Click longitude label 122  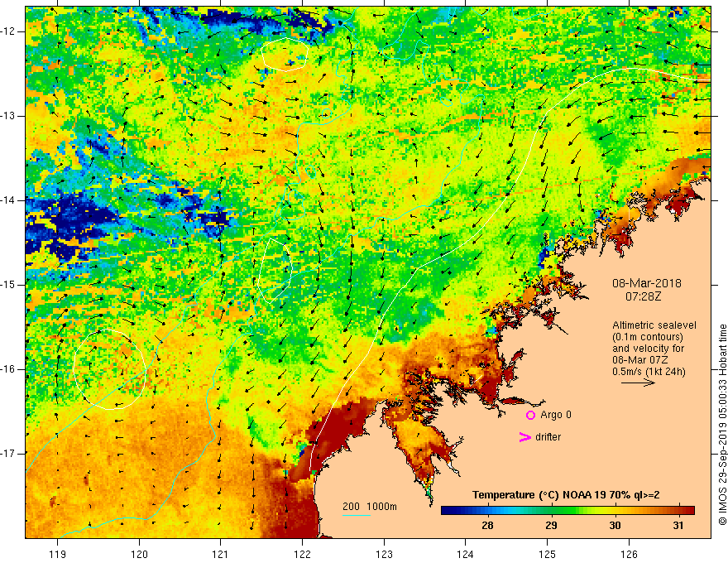click(x=302, y=554)
